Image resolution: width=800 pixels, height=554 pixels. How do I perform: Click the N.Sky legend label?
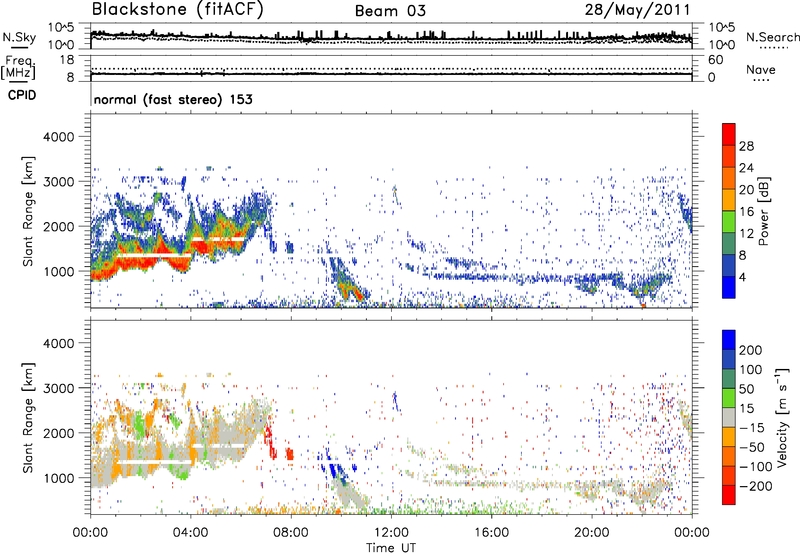tap(19, 37)
